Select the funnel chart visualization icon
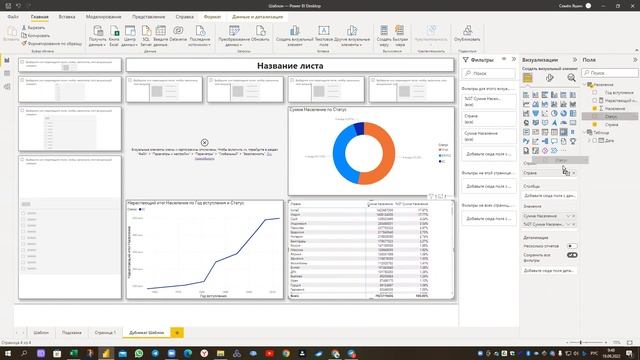 [535, 113]
